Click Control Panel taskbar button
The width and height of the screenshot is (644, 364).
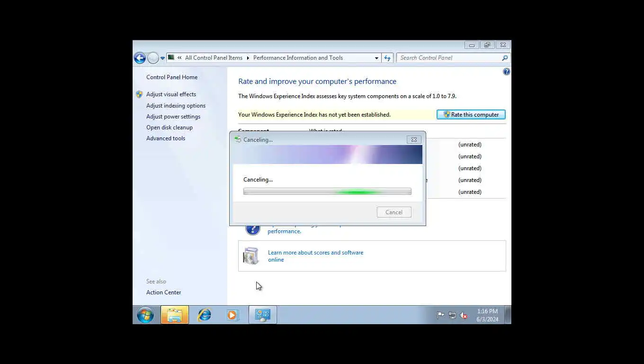263,315
